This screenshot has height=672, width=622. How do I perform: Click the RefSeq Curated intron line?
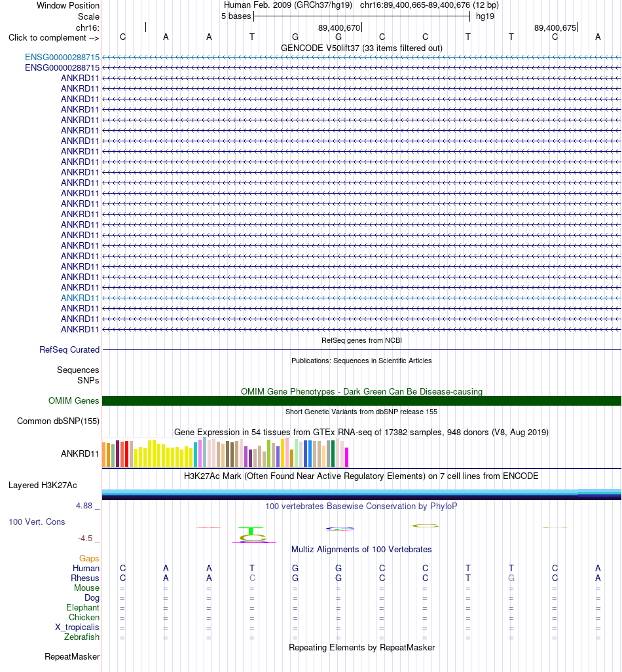(361, 349)
